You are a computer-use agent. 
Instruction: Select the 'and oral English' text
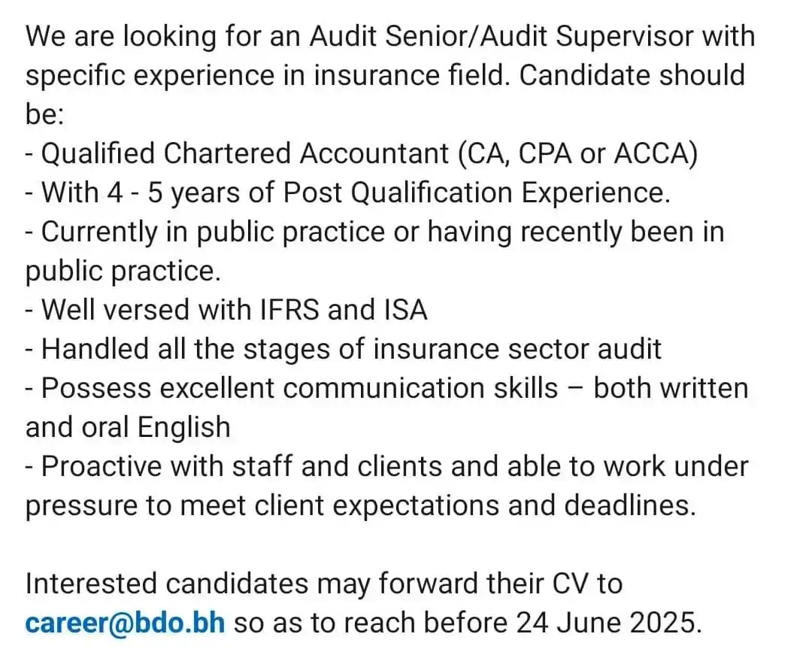(128, 428)
